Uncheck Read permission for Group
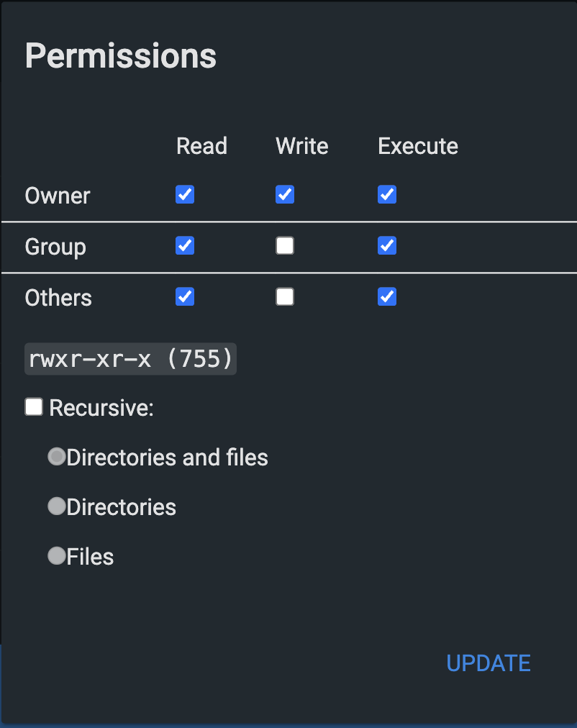The width and height of the screenshot is (577, 728). click(x=185, y=245)
